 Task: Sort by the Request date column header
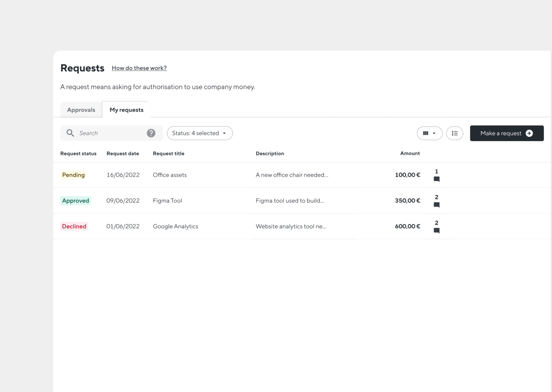[123, 153]
